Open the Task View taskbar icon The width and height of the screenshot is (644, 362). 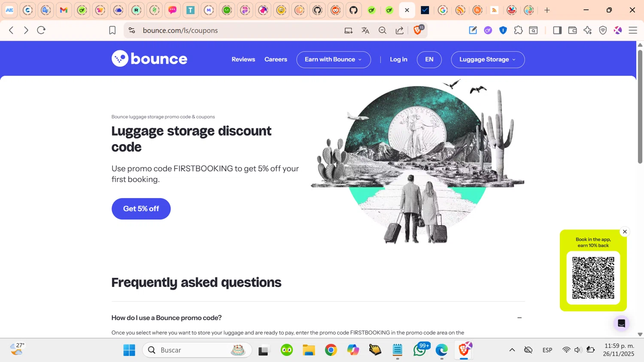point(264,350)
